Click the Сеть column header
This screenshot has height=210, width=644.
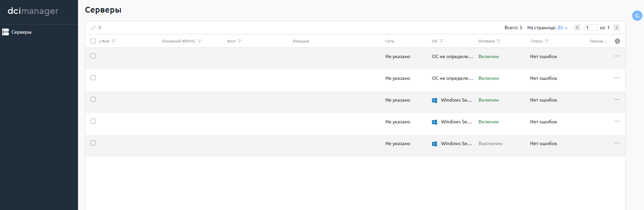point(390,41)
